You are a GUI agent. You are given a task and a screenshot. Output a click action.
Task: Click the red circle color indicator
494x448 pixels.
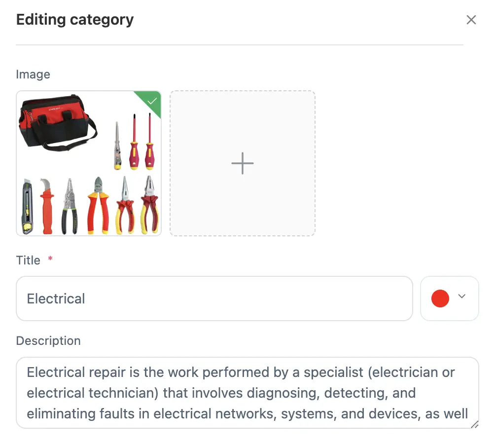click(x=440, y=298)
